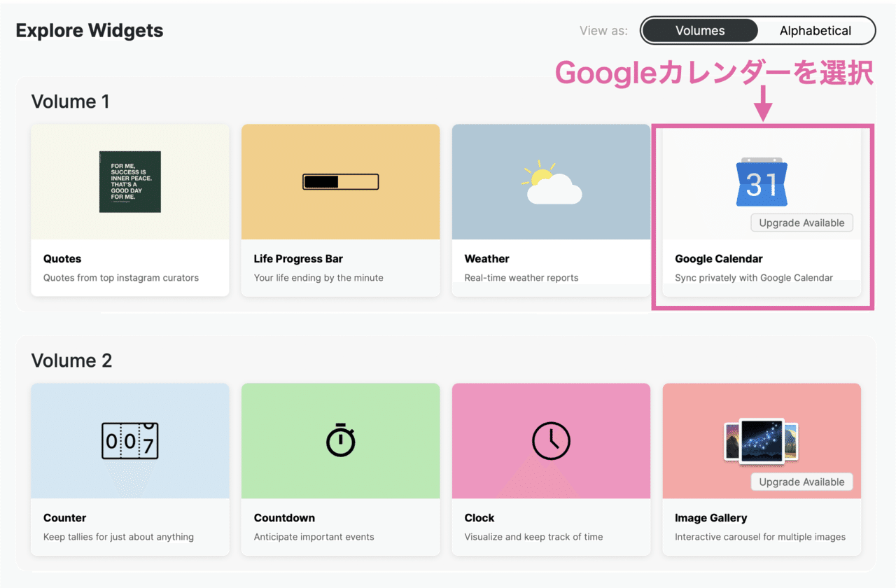
Task: Click Upgrade Available on Google Calendar
Action: [x=801, y=223]
